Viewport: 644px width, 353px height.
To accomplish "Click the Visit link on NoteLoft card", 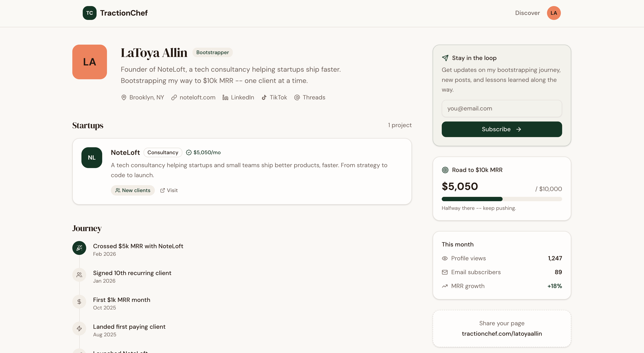I will pyautogui.click(x=169, y=190).
